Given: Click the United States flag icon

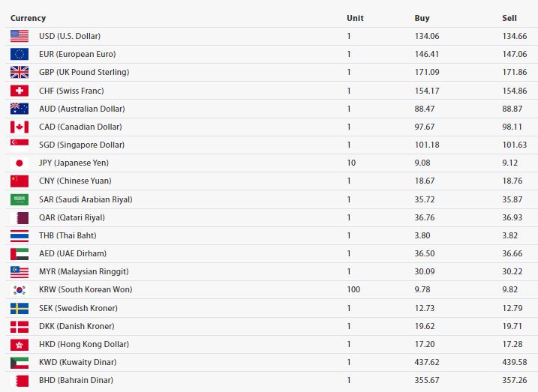Looking at the screenshot, I should (20, 36).
